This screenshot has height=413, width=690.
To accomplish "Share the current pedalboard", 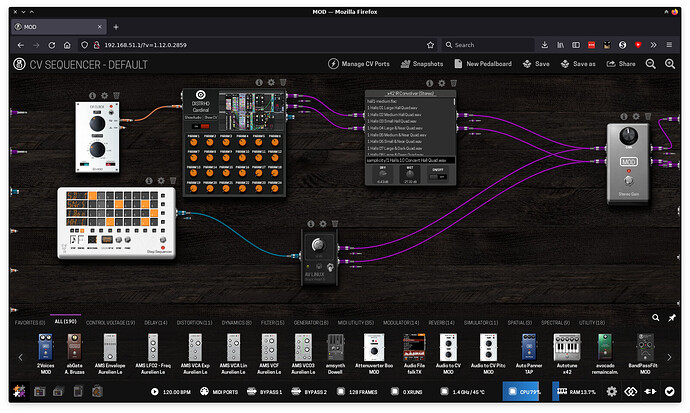I will (620, 64).
